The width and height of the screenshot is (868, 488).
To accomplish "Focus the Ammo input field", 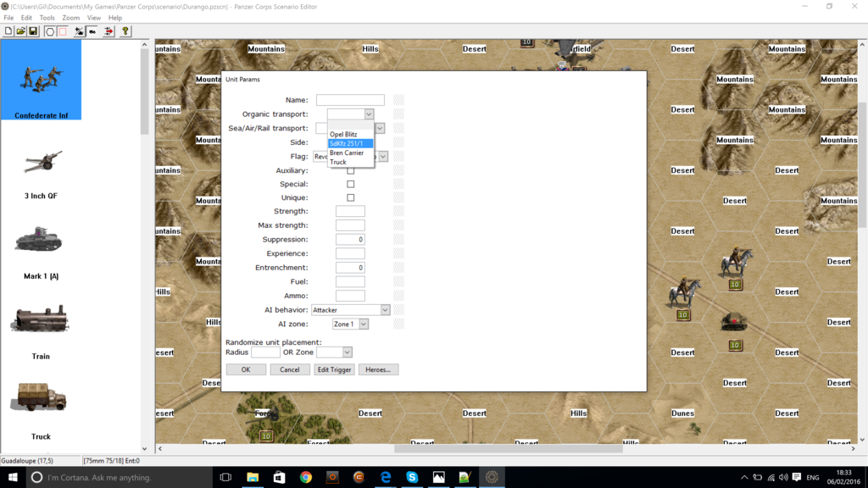I will point(350,296).
